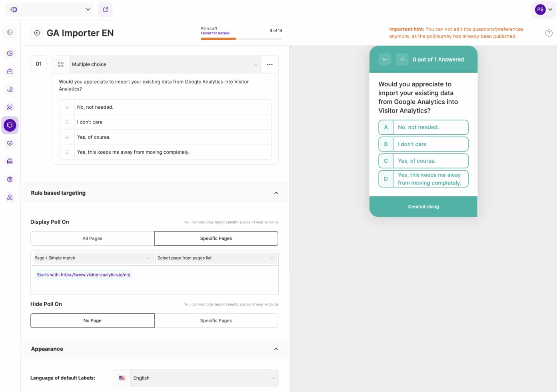Screen dimensions: 557x392
Task: Select 'All Pages' for Display Poll On
Action: pos(92,238)
